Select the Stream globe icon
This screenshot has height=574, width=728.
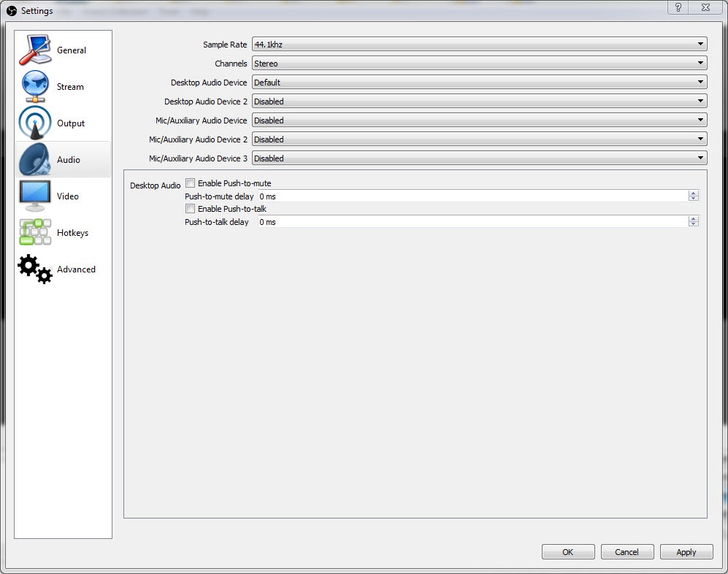35,86
